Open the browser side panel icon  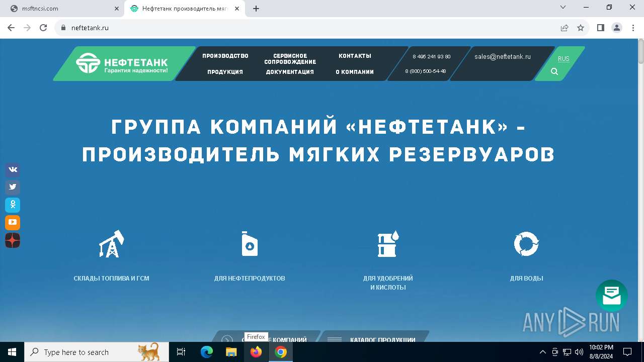point(601,28)
